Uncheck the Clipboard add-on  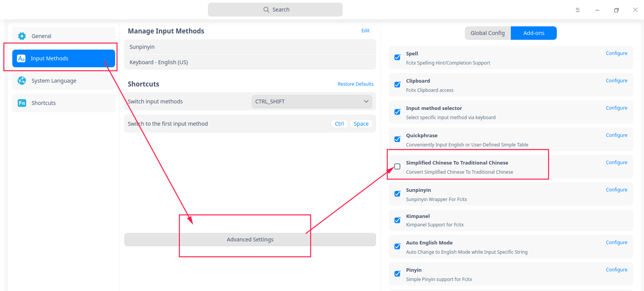coord(397,85)
